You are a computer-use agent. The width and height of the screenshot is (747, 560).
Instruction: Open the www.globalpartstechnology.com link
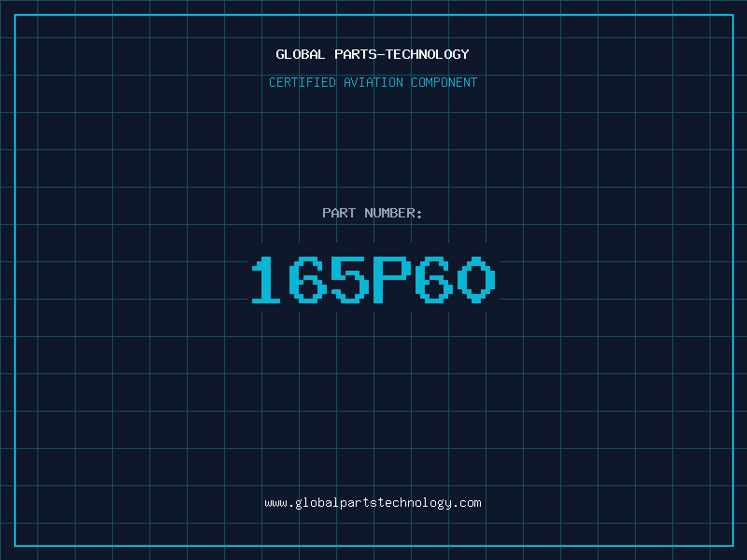pyautogui.click(x=373, y=503)
